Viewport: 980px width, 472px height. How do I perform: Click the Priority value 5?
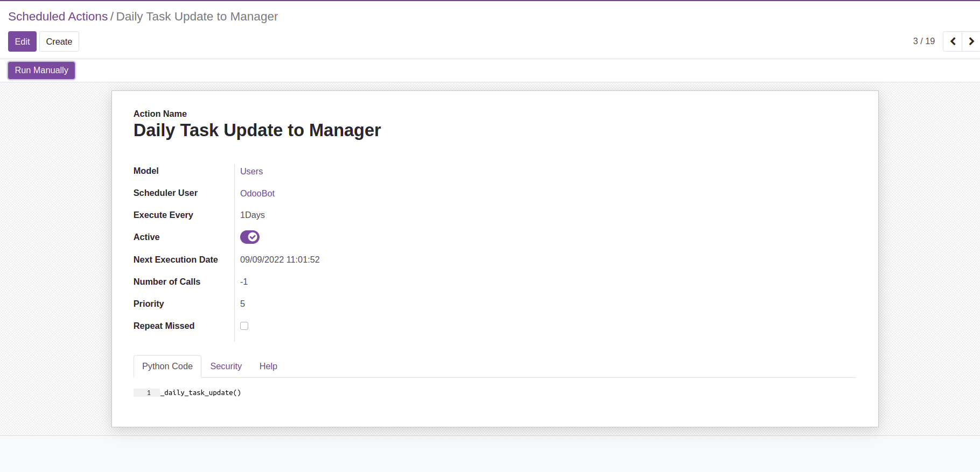[242, 304]
